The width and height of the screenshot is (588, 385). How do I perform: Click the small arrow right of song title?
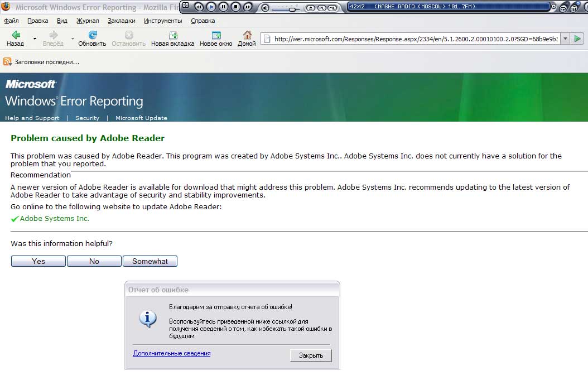pyautogui.click(x=553, y=6)
